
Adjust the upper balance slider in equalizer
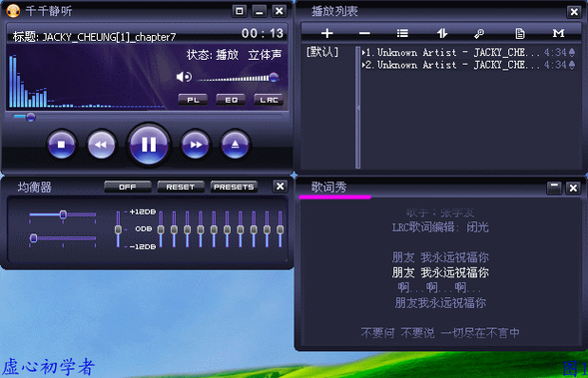(63, 214)
